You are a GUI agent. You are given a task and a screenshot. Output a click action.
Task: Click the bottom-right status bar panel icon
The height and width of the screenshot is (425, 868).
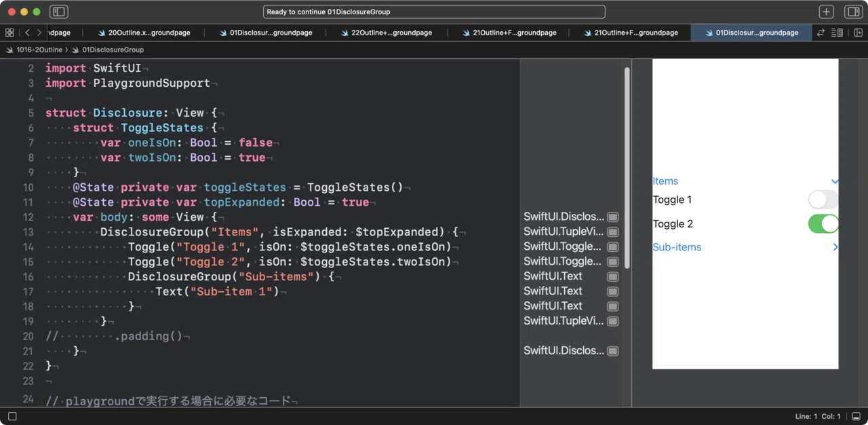point(856,416)
